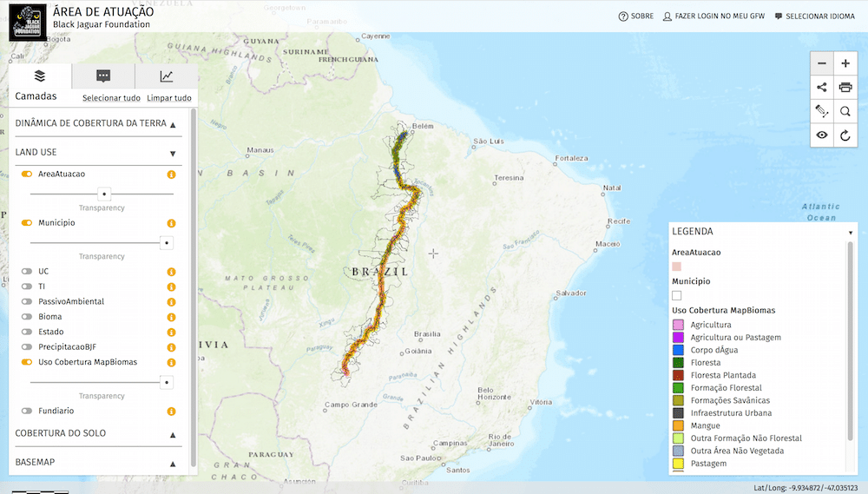This screenshot has height=494, width=868.
Task: Click the Sobre question mark icon
Action: 623,16
